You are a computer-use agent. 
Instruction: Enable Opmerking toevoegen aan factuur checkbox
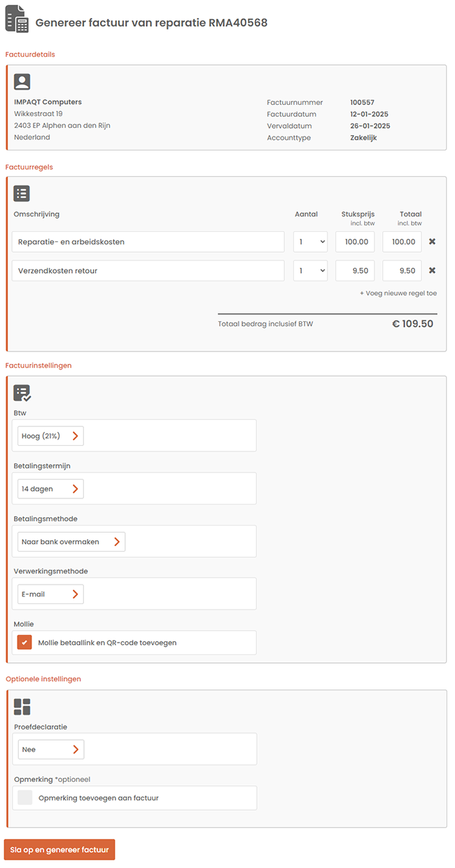(25, 797)
